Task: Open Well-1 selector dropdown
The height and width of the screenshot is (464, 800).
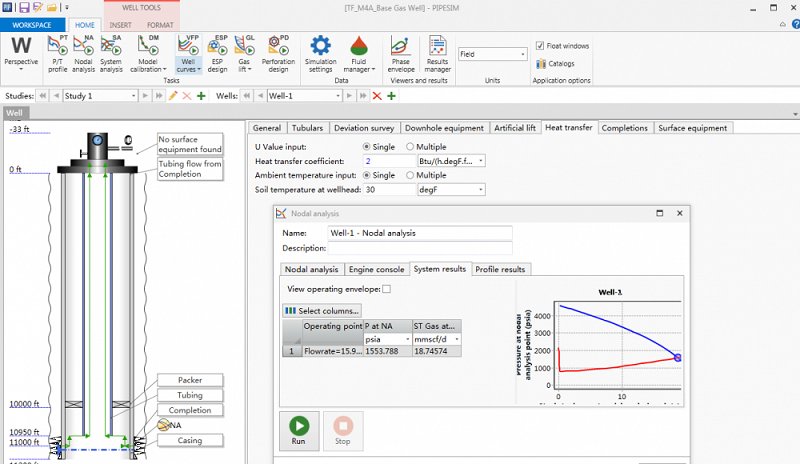Action: coord(338,95)
